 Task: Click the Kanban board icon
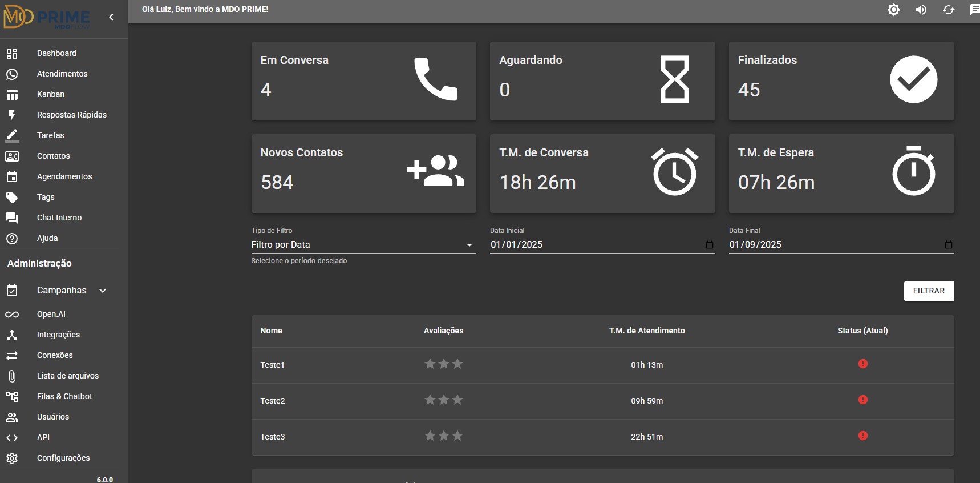(12, 95)
